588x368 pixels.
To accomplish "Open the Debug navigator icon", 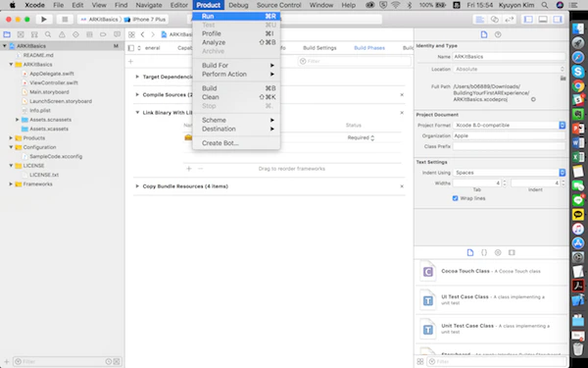I will 89,34.
